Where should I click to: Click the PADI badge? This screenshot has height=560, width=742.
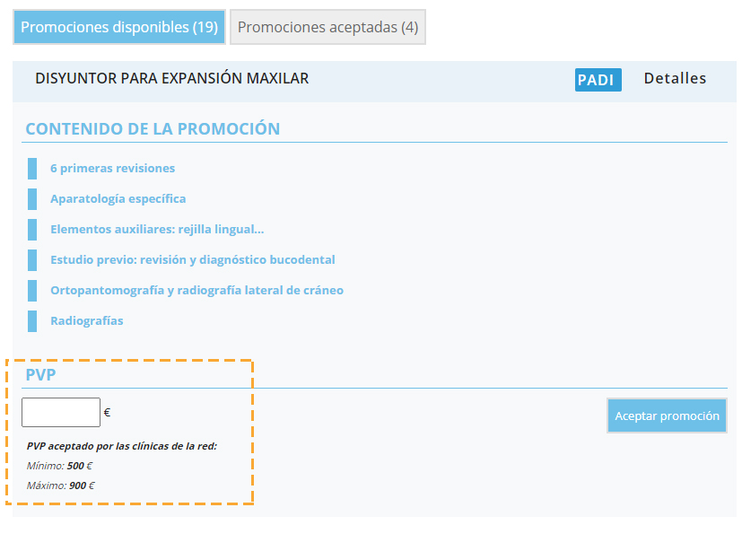point(598,80)
